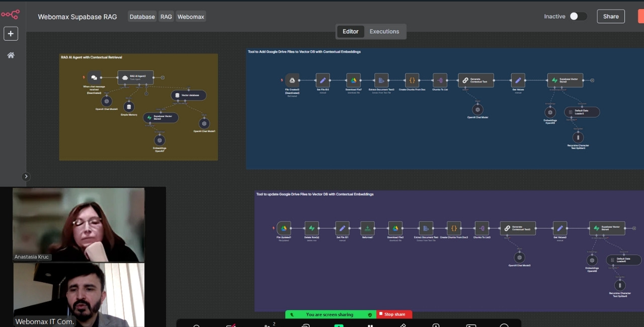Open the RAG AI Agent2 node
This screenshot has height=327, width=644.
[136, 77]
